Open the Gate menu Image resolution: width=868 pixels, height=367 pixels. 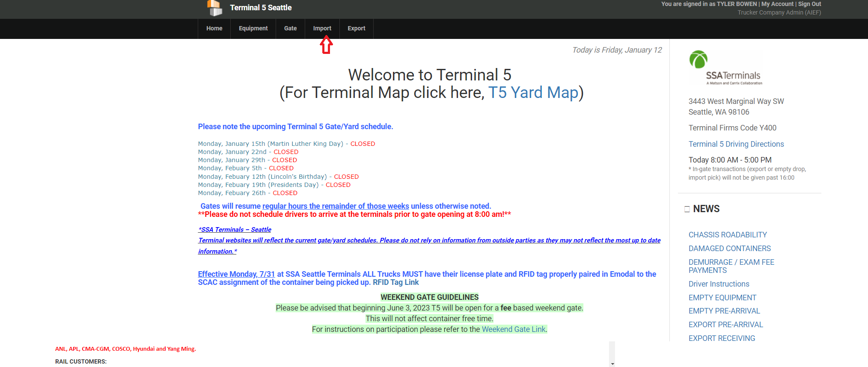pyautogui.click(x=290, y=28)
